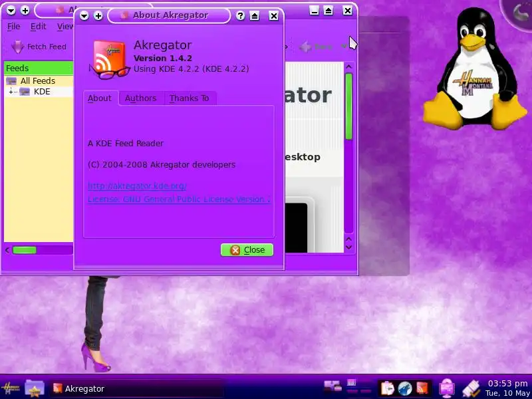This screenshot has width=532, height=399.
Task: Shade the About dialog with the up-arrow button
Action: (x=255, y=15)
